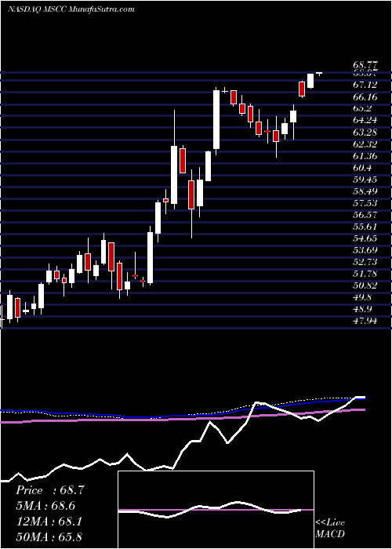This screenshot has width=392, height=549.
Task: Click the 60.4 price axis label
Action: [363, 168]
